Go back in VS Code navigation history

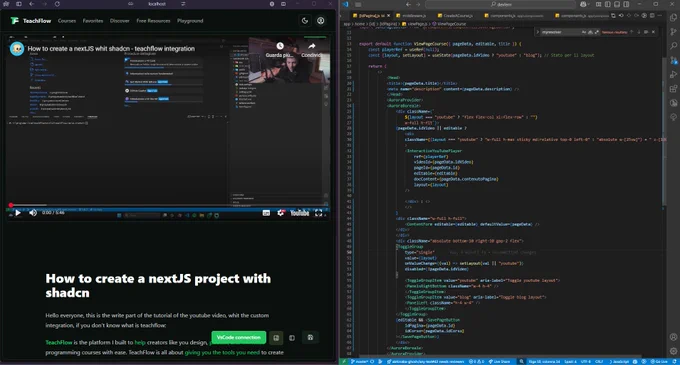408,4
